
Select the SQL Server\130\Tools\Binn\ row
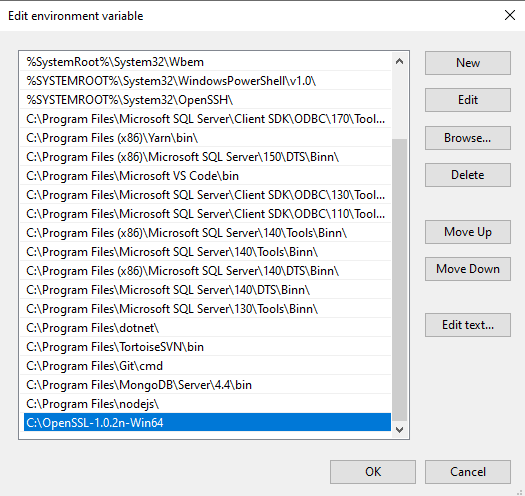[x=206, y=309]
